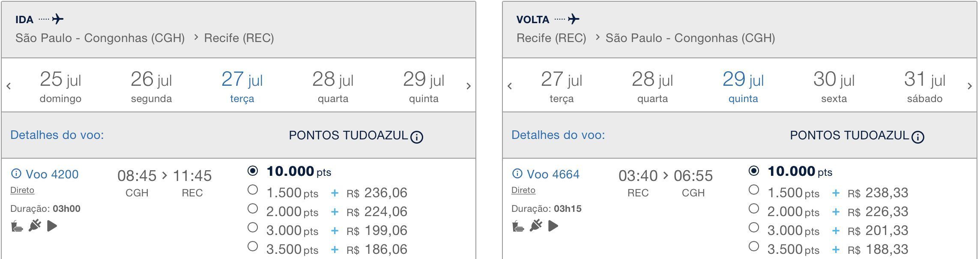
Task: Click the power plug icon under Voo 4200
Action: [35, 226]
